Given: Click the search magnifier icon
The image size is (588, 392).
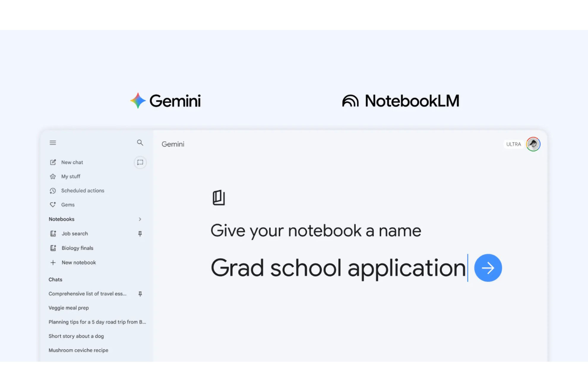Looking at the screenshot, I should point(140,143).
